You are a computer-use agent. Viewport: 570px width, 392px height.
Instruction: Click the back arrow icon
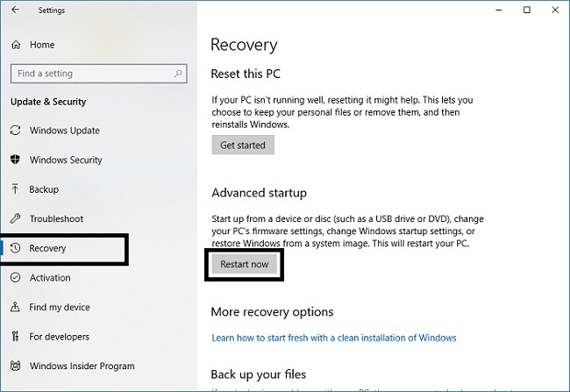coord(15,11)
